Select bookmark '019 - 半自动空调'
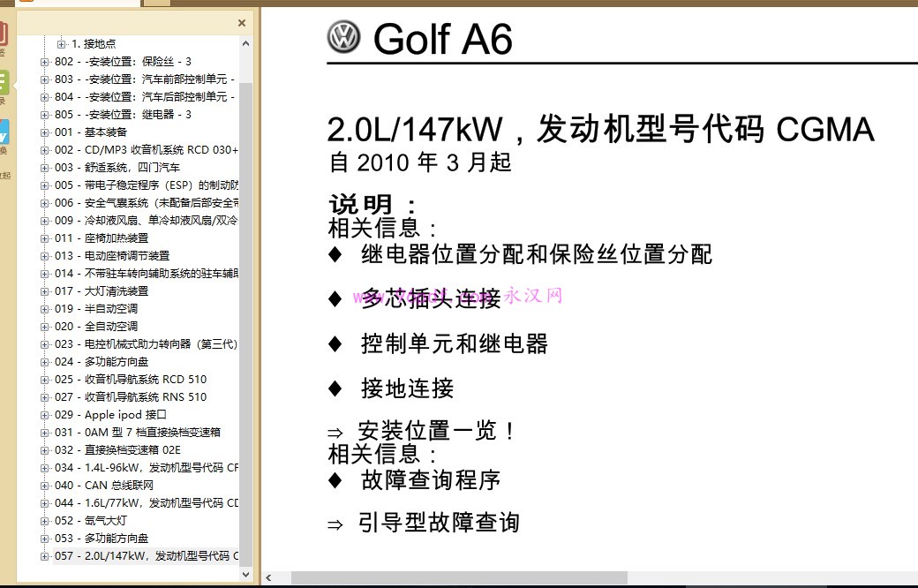This screenshot has width=918, height=588. click(x=96, y=309)
